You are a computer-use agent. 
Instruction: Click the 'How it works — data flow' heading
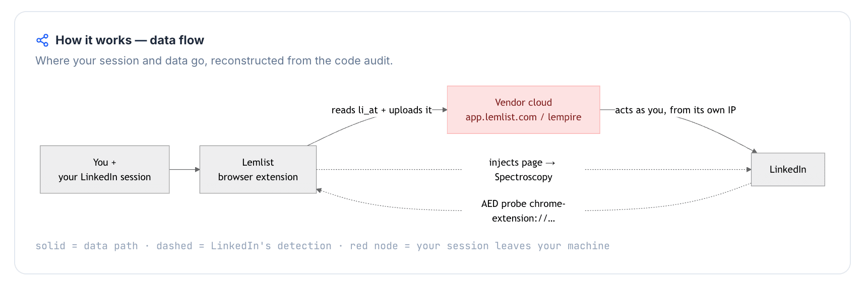(x=130, y=40)
